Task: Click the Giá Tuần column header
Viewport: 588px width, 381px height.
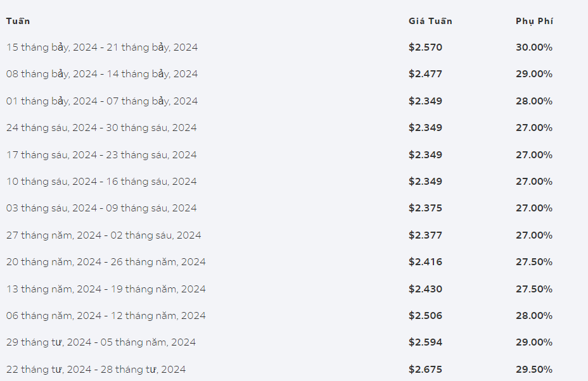Action: click(x=430, y=21)
